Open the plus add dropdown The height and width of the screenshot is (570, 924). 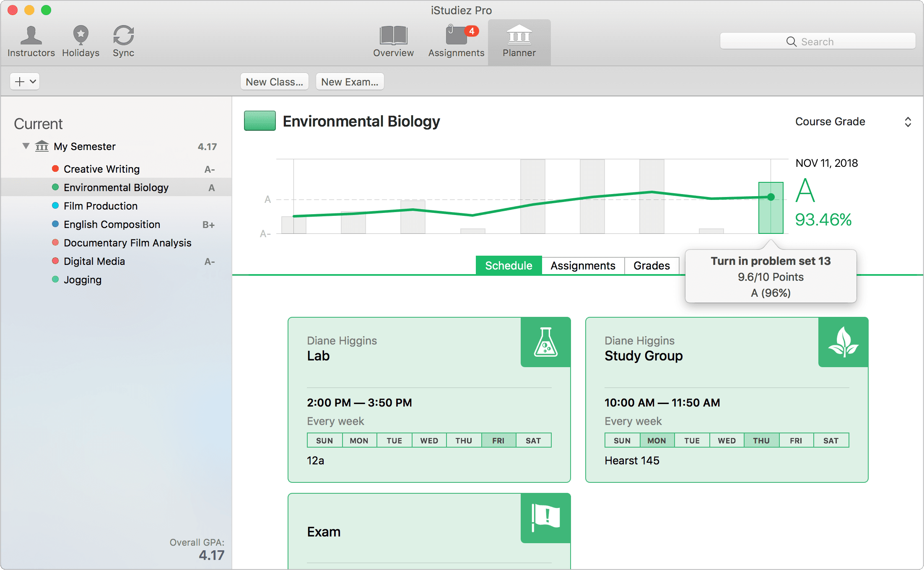point(25,81)
